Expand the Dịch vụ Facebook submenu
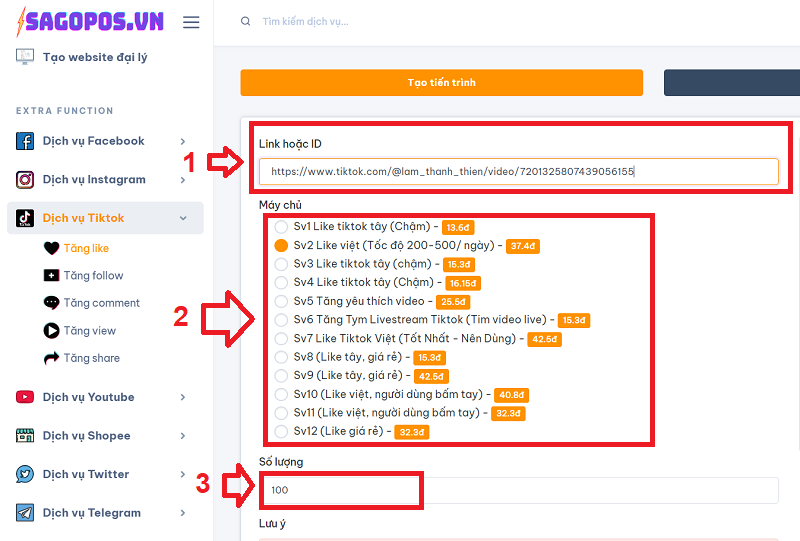This screenshot has height=541, width=800. pos(182,142)
